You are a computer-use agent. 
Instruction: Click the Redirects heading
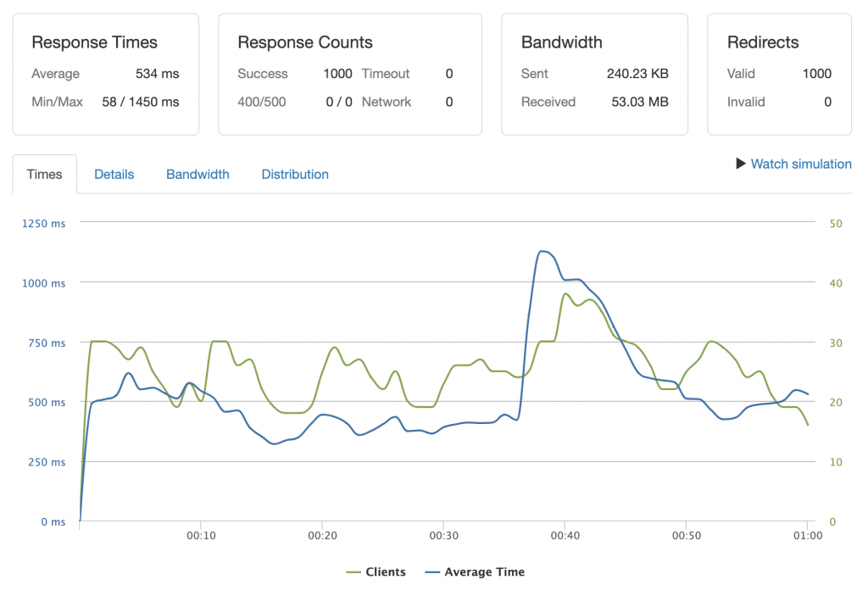pyautogui.click(x=763, y=42)
